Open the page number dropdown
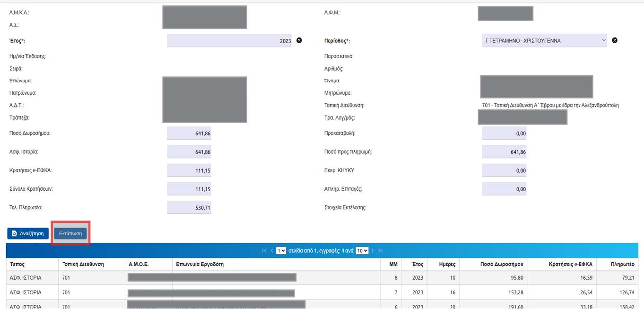Image resolution: width=644 pixels, height=309 pixels. click(x=281, y=251)
